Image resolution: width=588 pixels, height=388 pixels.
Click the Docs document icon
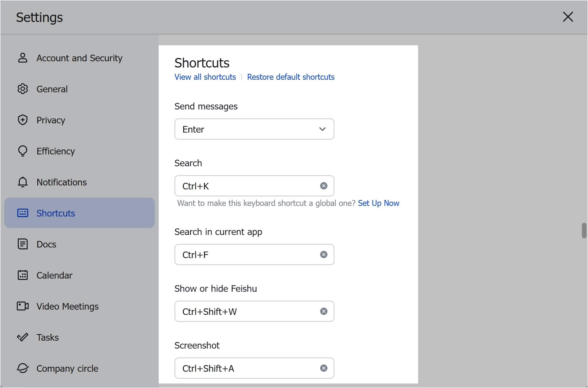point(23,244)
